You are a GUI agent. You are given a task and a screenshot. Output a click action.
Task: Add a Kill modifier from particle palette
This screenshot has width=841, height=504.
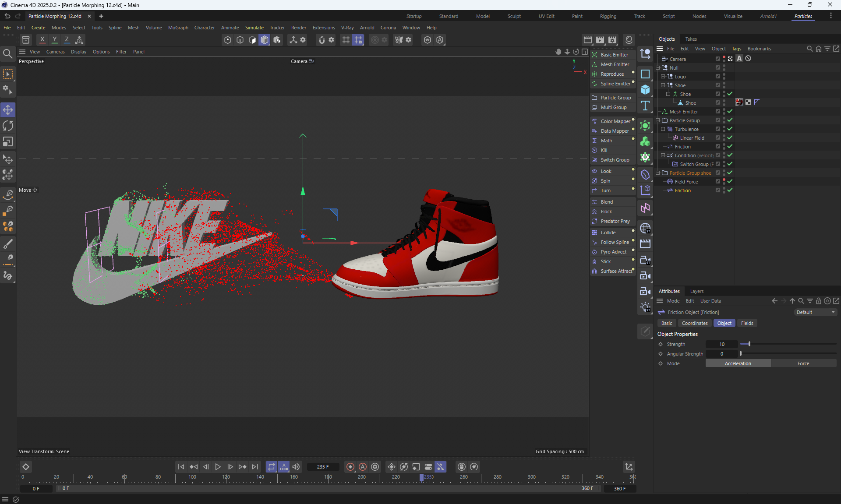[604, 150]
